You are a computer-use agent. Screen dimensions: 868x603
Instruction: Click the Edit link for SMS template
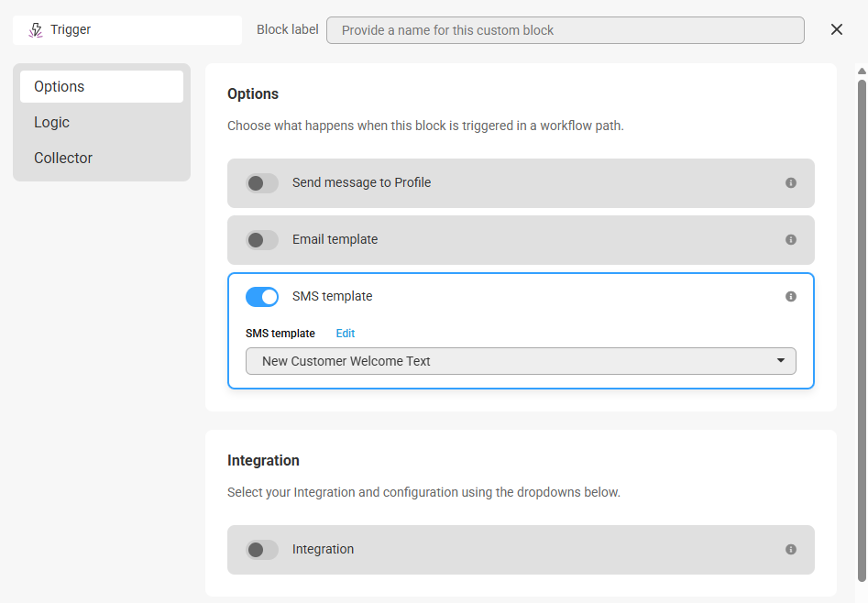point(345,334)
